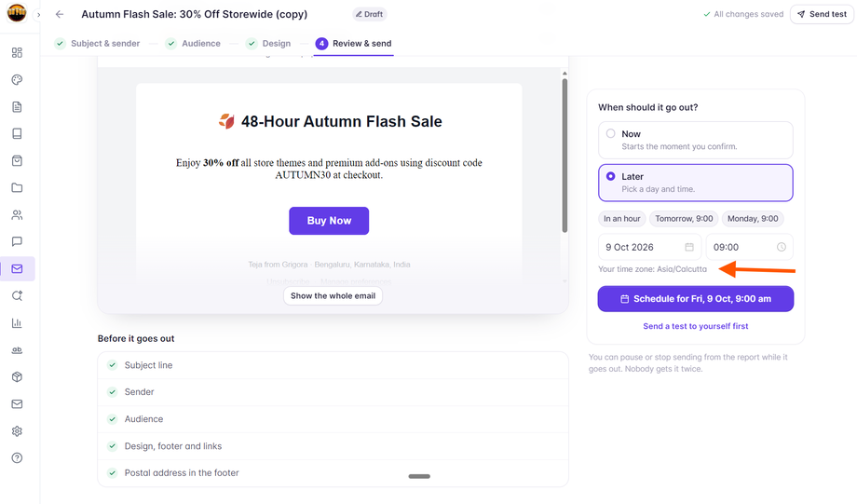Select the Now send option
The width and height of the screenshot is (857, 504).
[695, 140]
